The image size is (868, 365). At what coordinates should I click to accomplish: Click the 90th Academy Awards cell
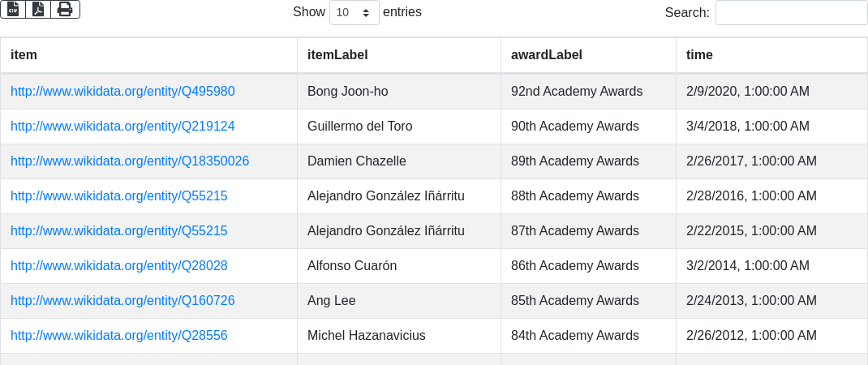coord(575,127)
